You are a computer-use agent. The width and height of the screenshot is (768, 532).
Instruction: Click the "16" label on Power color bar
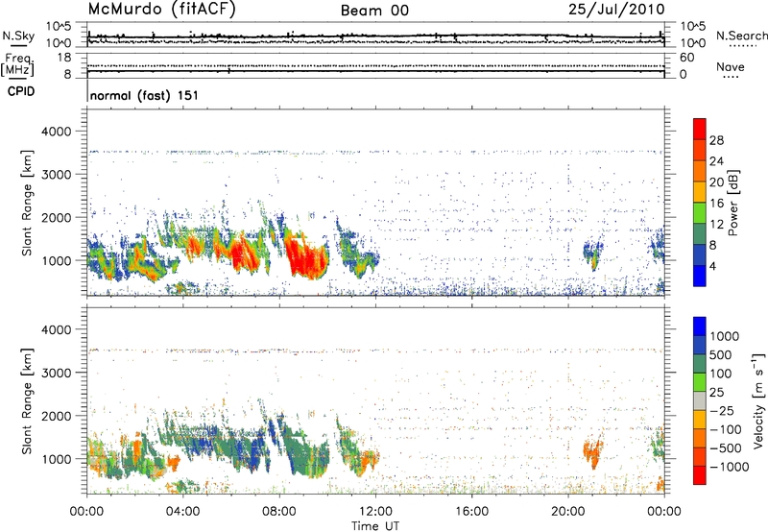click(x=716, y=204)
